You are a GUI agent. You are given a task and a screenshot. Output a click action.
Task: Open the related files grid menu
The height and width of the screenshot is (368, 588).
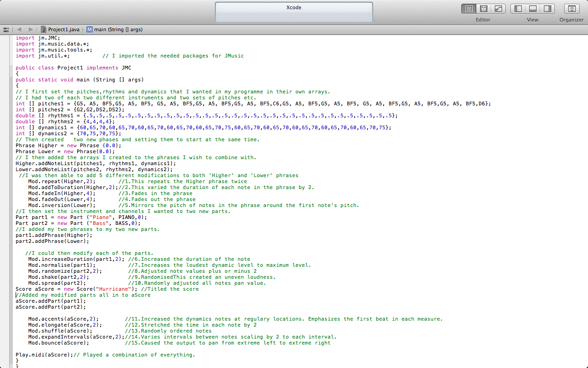(x=6, y=29)
